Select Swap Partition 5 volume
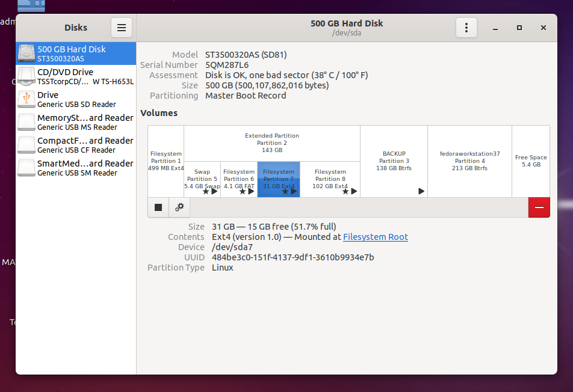573x392 pixels. click(x=202, y=179)
